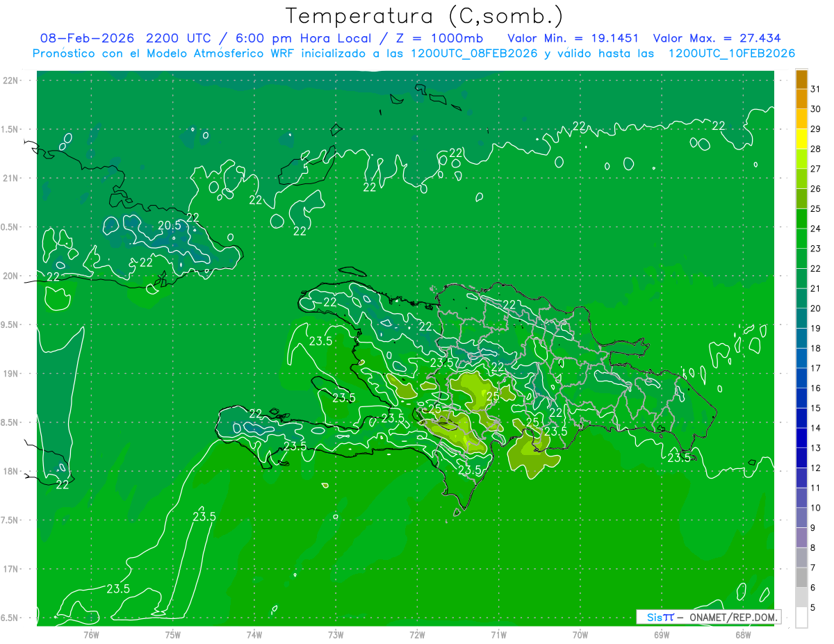Pick the lime swatch between 27 and 28
This screenshot has width=834, height=644.
tap(801, 159)
